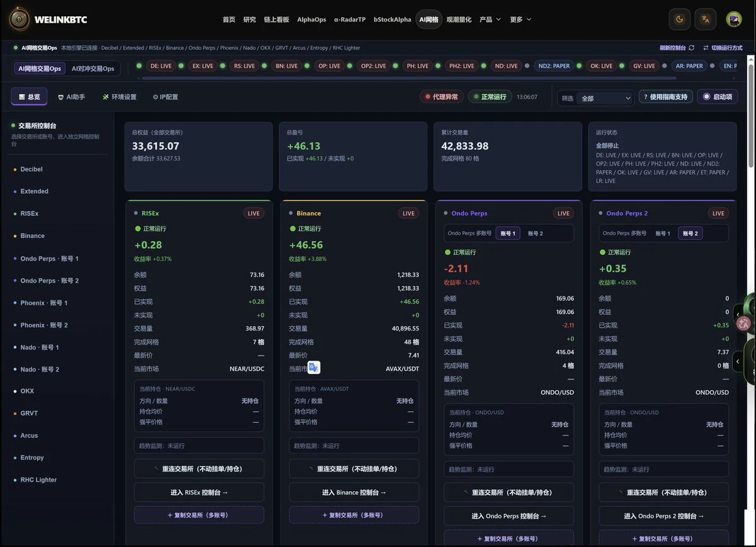756x547 pixels.
Task: Select Extended in the exchange sidebar
Action: pos(34,191)
